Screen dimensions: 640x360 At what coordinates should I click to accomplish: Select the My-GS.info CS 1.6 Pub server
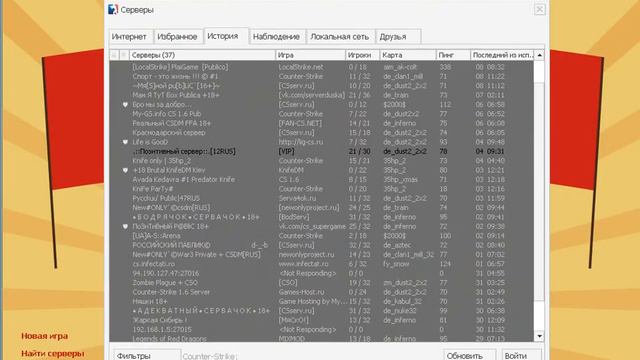(321, 114)
